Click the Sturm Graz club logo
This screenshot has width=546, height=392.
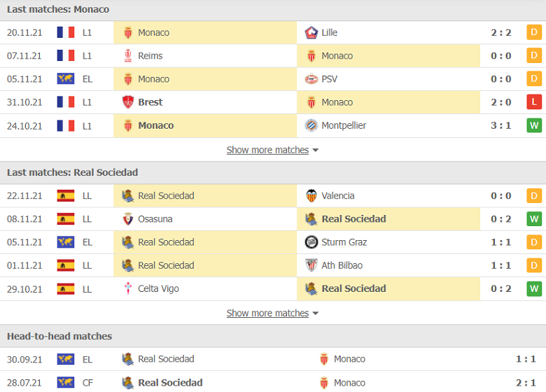311,242
